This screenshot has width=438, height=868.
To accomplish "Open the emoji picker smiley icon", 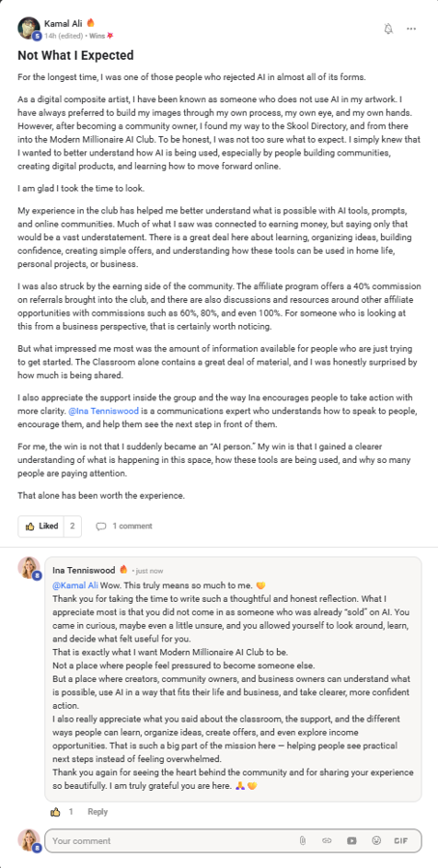I will pos(376,840).
